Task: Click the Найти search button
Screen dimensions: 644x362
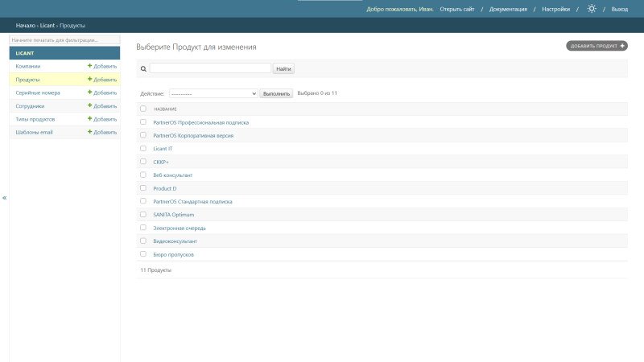Action: click(x=283, y=69)
